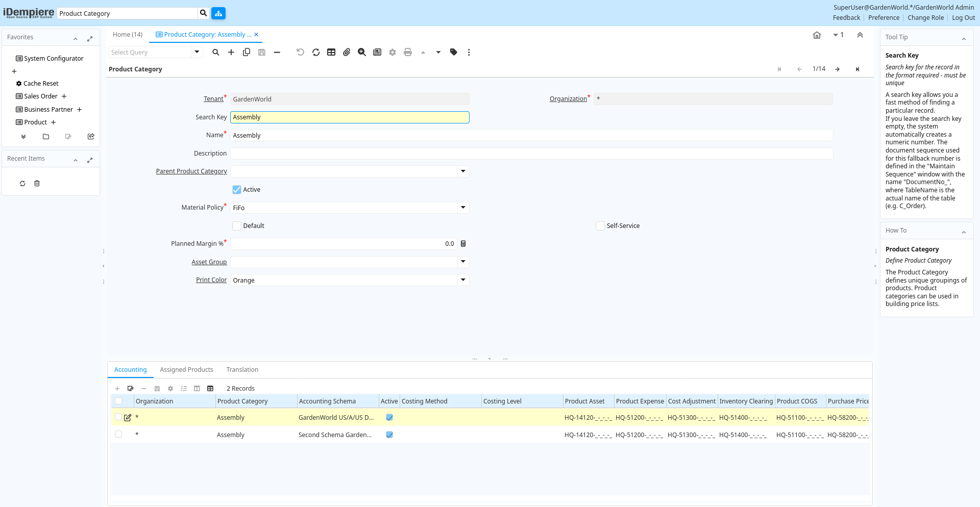Image resolution: width=980 pixels, height=507 pixels.
Task: Open the Attachment paperclip icon
Action: 347,52
